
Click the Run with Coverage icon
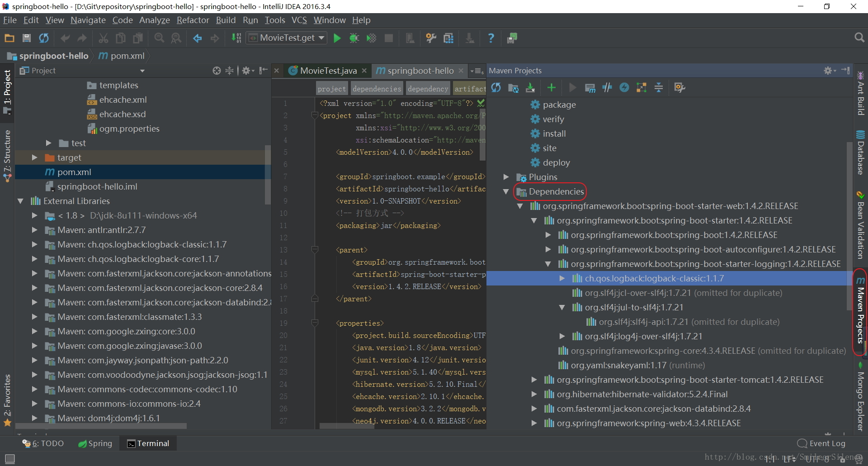tap(371, 38)
